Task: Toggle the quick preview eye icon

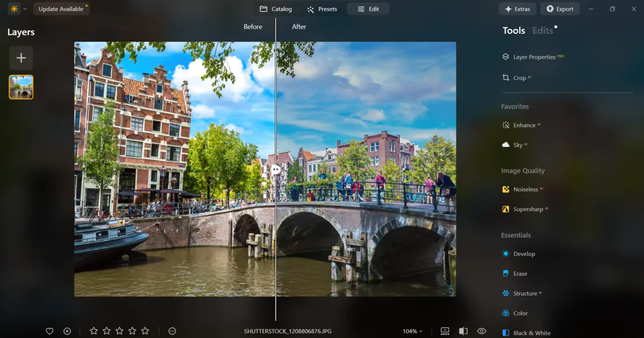Action: click(x=481, y=331)
